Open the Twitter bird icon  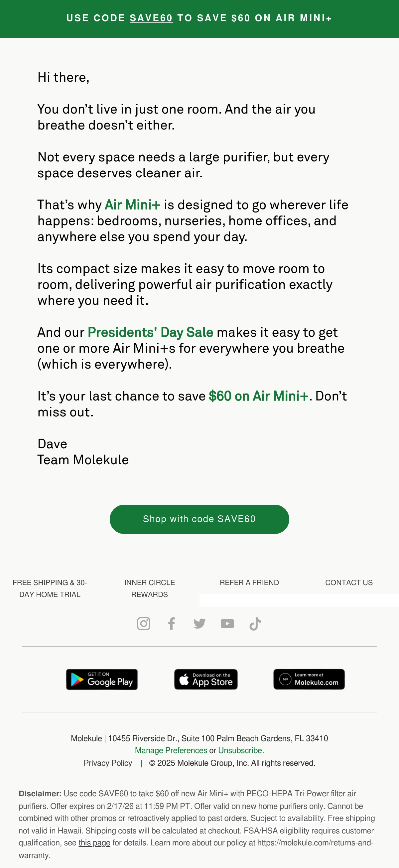click(199, 623)
